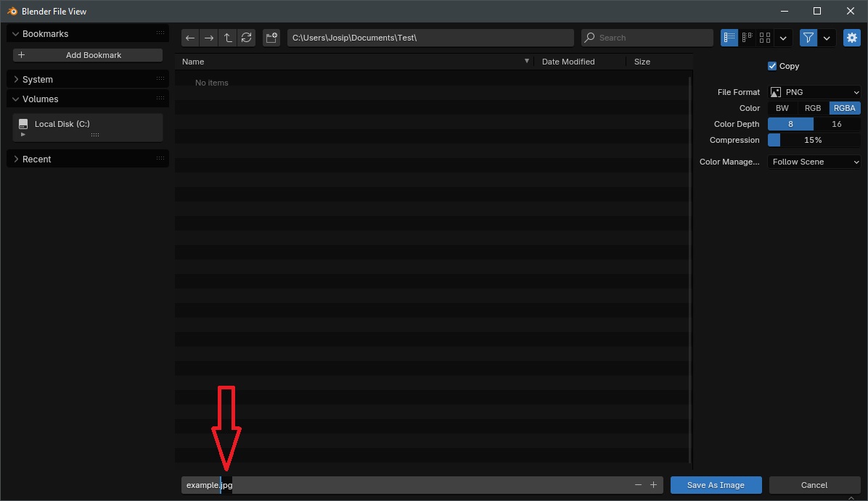Switch to thumbnails display mode

tap(764, 38)
